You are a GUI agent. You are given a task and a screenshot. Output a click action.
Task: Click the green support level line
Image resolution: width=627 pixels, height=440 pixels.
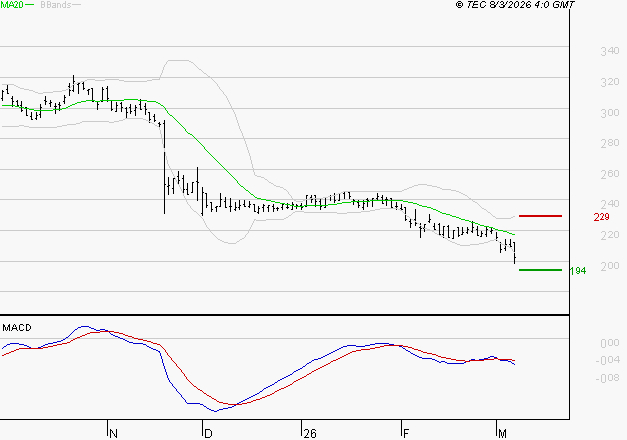pyautogui.click(x=540, y=270)
